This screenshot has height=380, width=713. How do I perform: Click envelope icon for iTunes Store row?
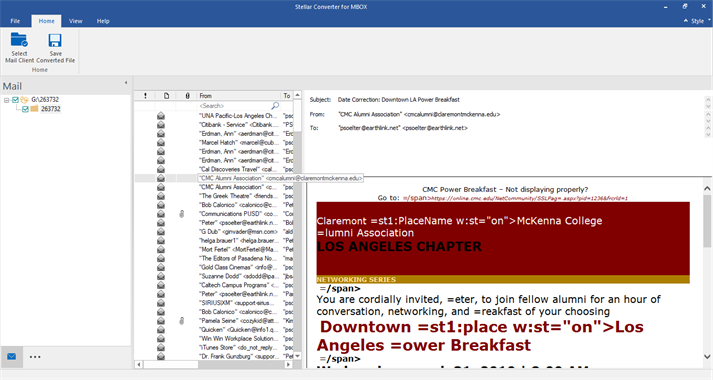[x=161, y=348]
